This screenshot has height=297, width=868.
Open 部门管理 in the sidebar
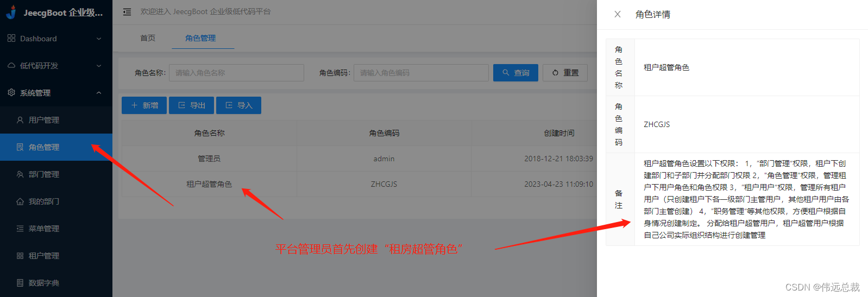[x=56, y=174]
